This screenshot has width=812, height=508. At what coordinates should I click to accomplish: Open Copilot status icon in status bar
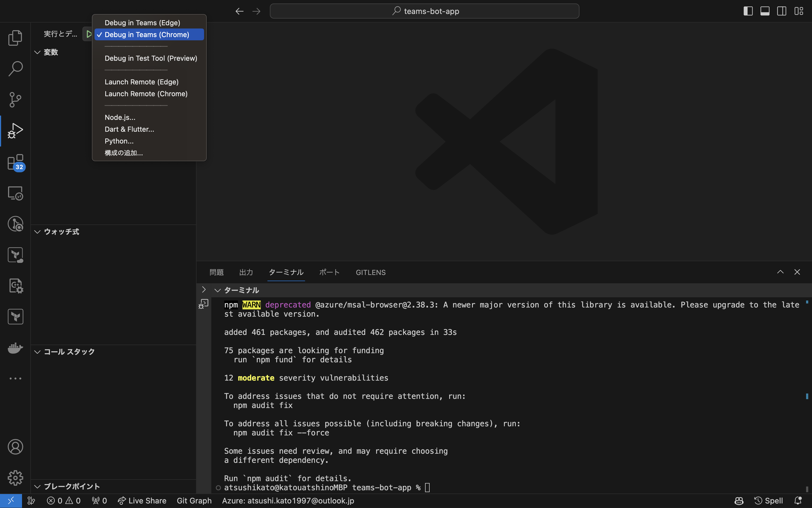739,500
